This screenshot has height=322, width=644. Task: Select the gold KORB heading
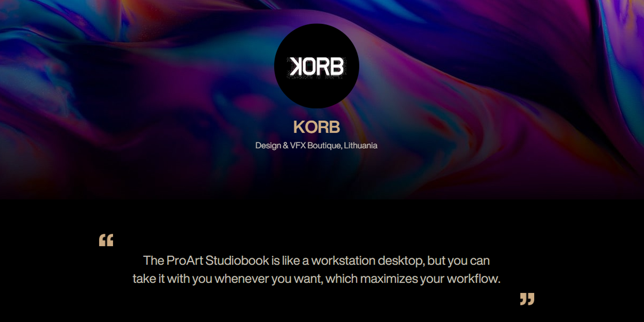[x=316, y=127]
